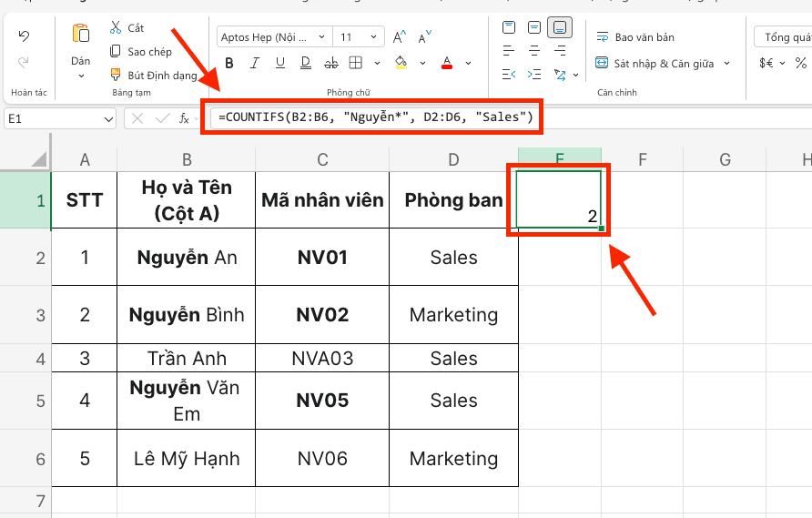
Task: Expand border options arrow
Action: (377, 63)
